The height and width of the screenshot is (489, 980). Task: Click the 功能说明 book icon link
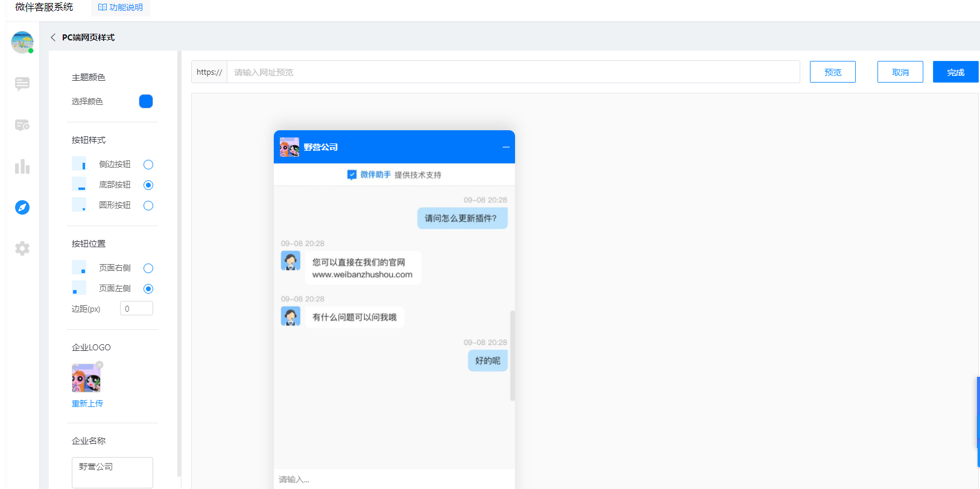[121, 7]
